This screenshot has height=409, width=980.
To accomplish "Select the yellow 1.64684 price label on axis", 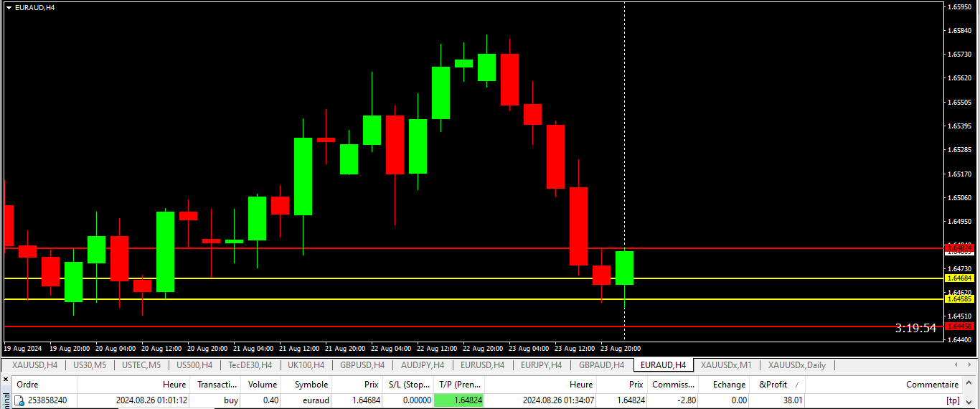I will coord(959,278).
